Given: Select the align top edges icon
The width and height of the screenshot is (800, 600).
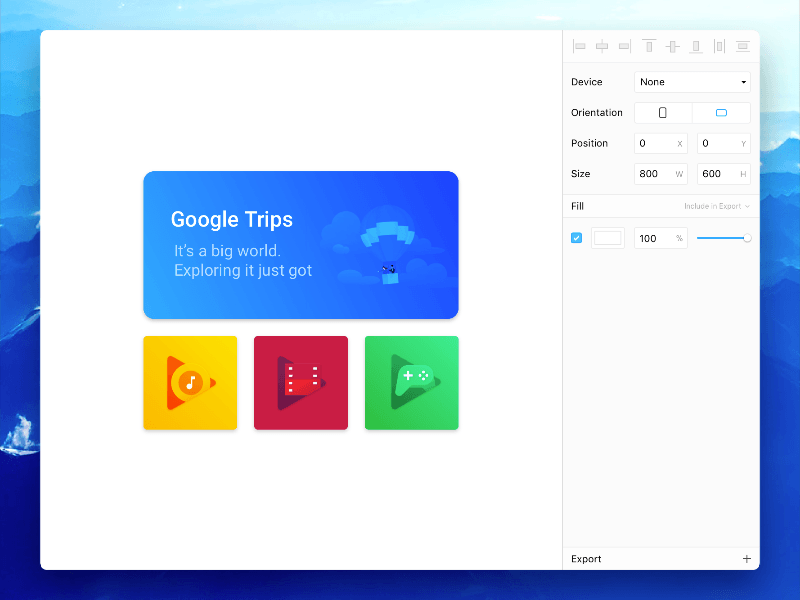Looking at the screenshot, I should point(649,46).
